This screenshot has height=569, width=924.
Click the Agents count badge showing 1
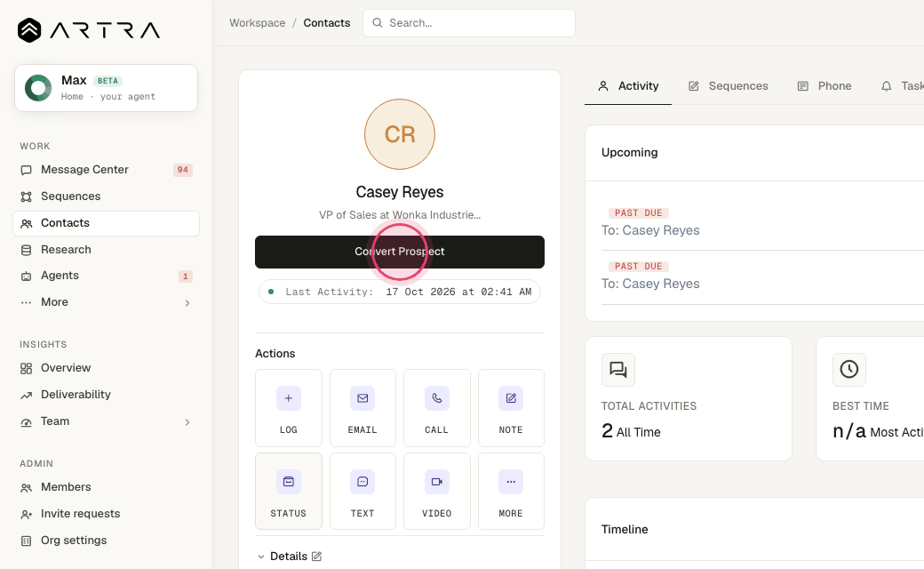pos(186,276)
